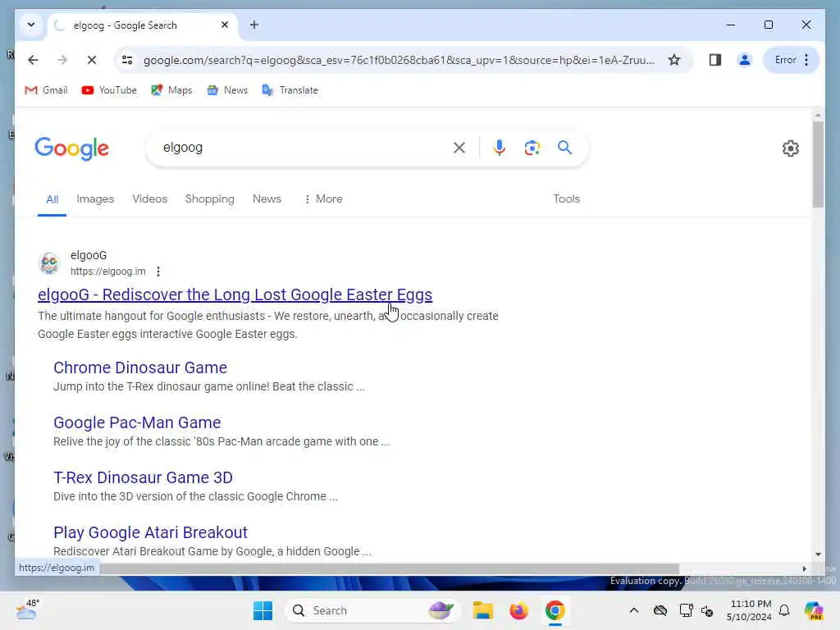The width and height of the screenshot is (840, 630).
Task: Click the network status tray icon
Action: point(686,610)
